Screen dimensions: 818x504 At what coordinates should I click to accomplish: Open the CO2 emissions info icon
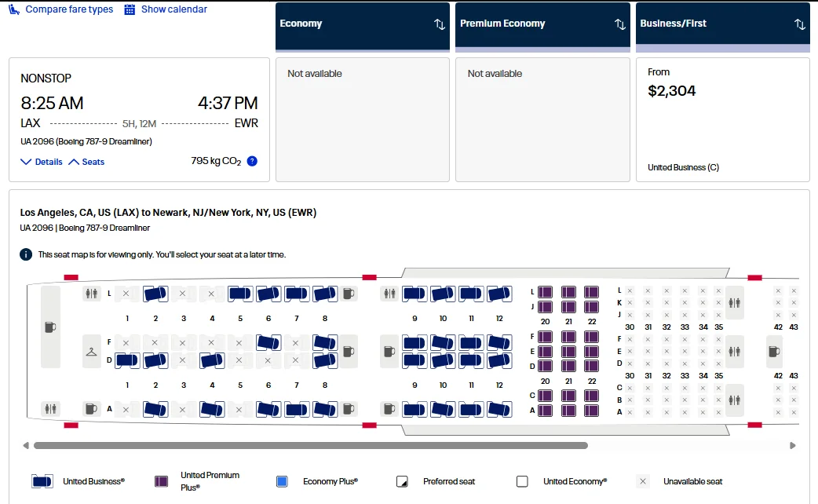point(252,161)
